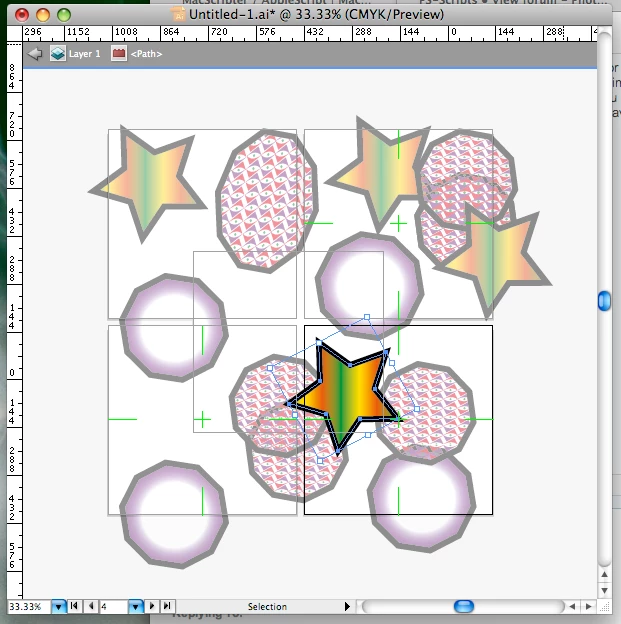Click the document title text in title bar
Screen dimensions: 621x624
tap(316, 14)
